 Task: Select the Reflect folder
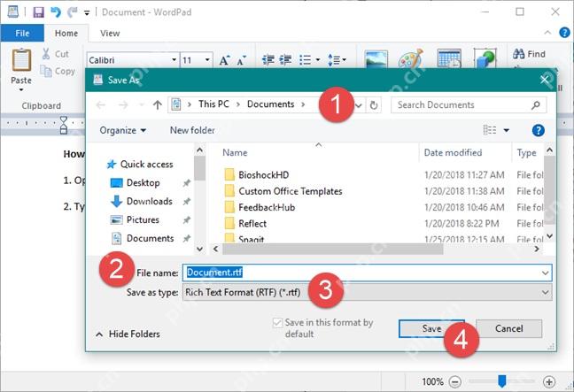click(x=245, y=223)
